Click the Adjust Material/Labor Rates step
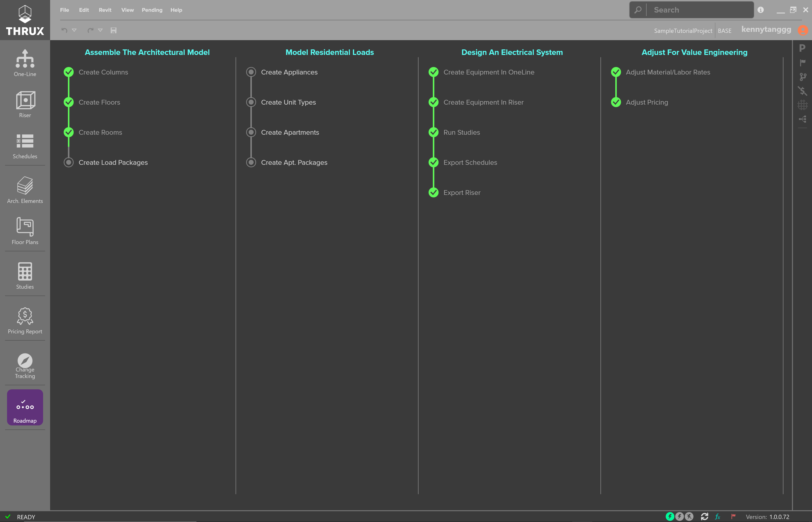 [668, 72]
